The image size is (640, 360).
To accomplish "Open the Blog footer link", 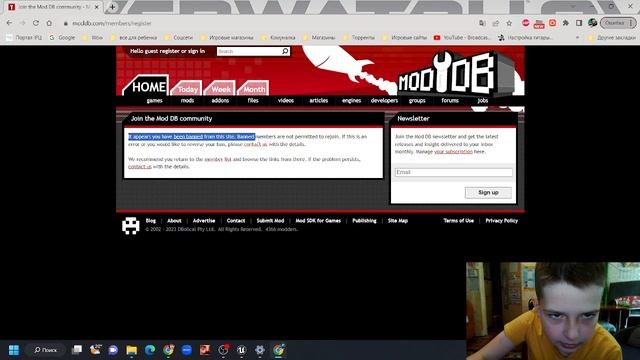I will tap(151, 221).
